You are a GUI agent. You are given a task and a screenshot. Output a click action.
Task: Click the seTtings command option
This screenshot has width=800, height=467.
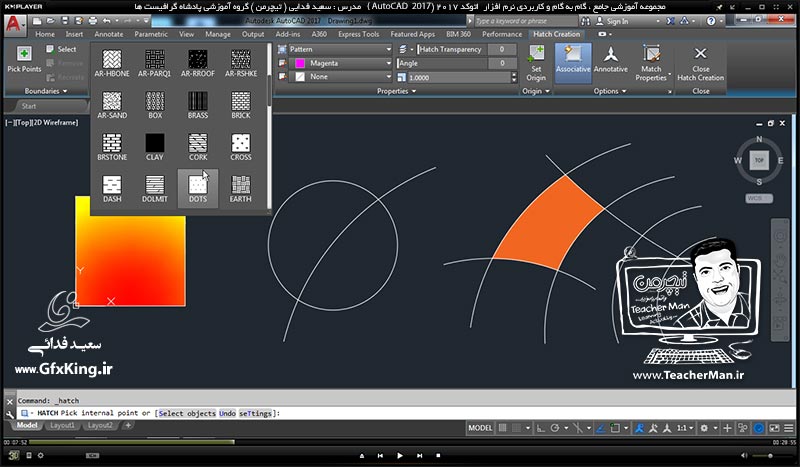[256, 413]
